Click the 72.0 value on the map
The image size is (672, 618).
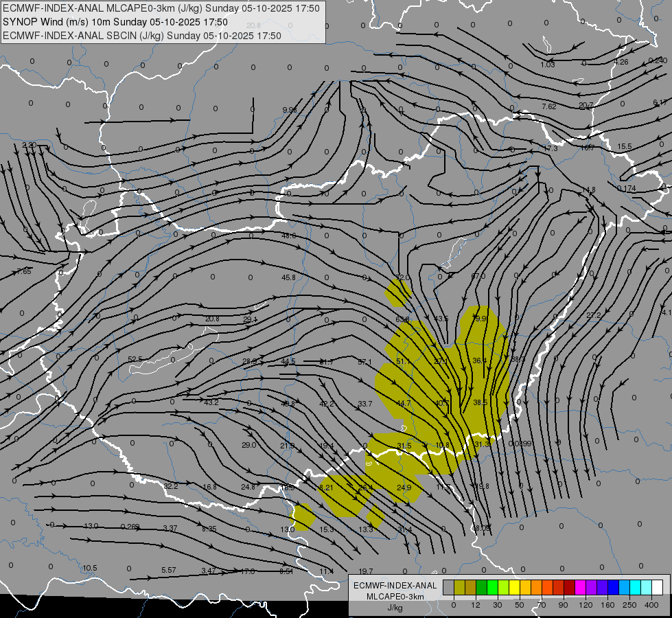[x=403, y=278]
